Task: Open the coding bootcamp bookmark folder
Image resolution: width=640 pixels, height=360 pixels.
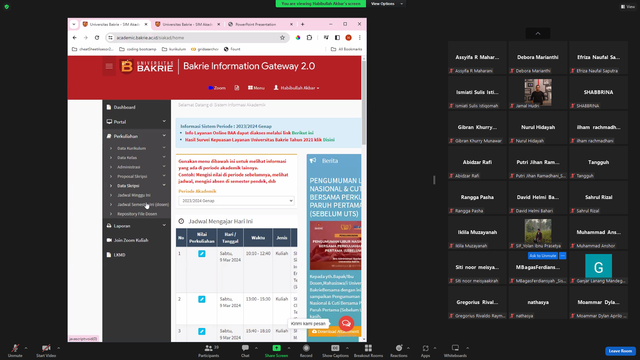Action: (x=138, y=49)
